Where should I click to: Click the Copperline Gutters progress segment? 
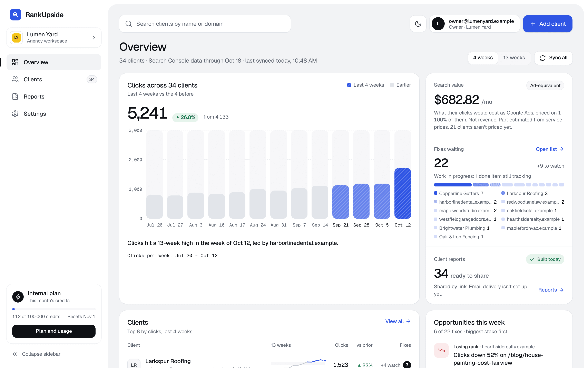(452, 185)
